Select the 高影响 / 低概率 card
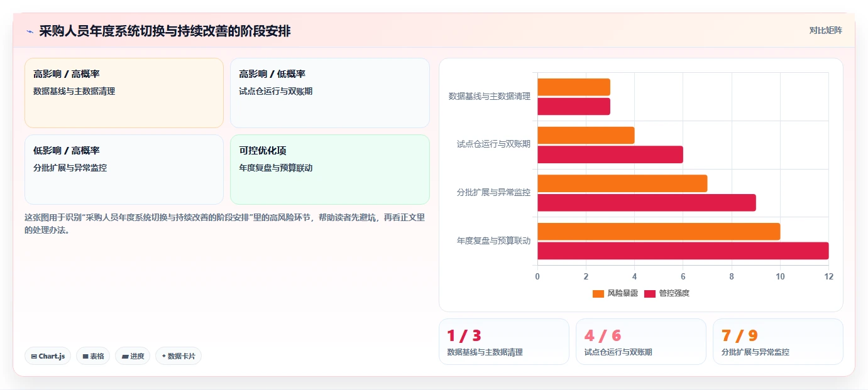This screenshot has width=868, height=390. (330, 93)
